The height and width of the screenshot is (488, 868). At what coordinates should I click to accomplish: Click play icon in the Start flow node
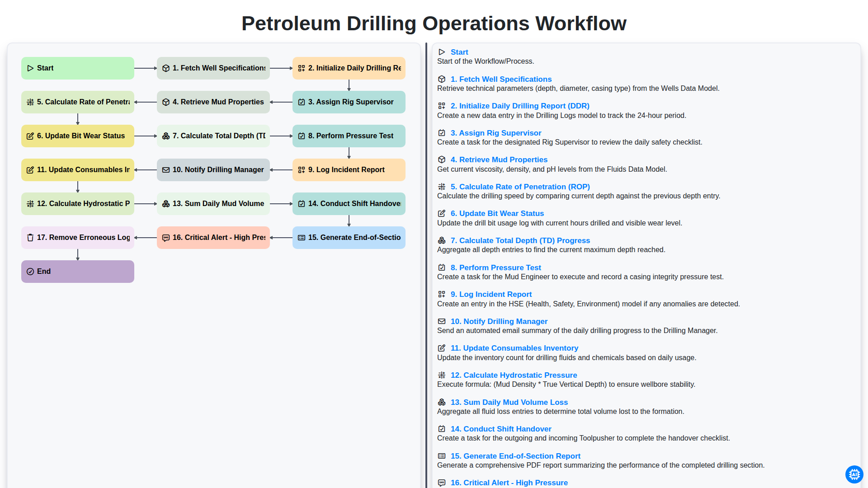(30, 68)
